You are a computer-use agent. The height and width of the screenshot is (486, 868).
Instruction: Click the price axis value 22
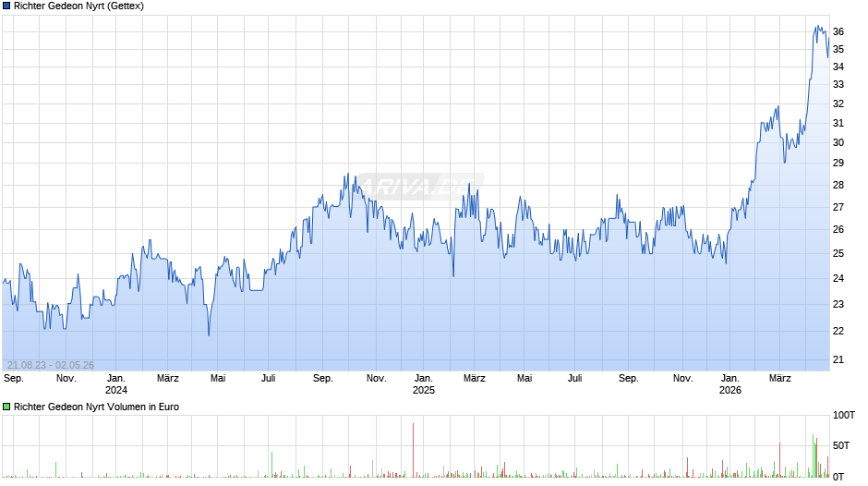[838, 331]
